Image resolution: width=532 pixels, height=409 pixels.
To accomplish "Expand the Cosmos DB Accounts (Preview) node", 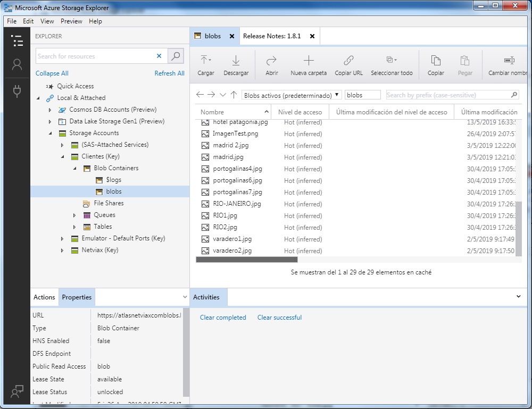I will [50, 110].
